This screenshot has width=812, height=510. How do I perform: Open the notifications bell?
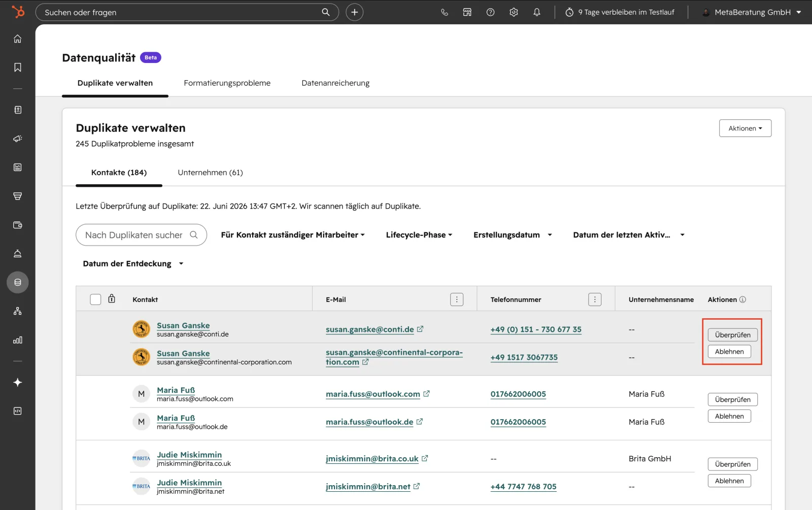tap(537, 12)
